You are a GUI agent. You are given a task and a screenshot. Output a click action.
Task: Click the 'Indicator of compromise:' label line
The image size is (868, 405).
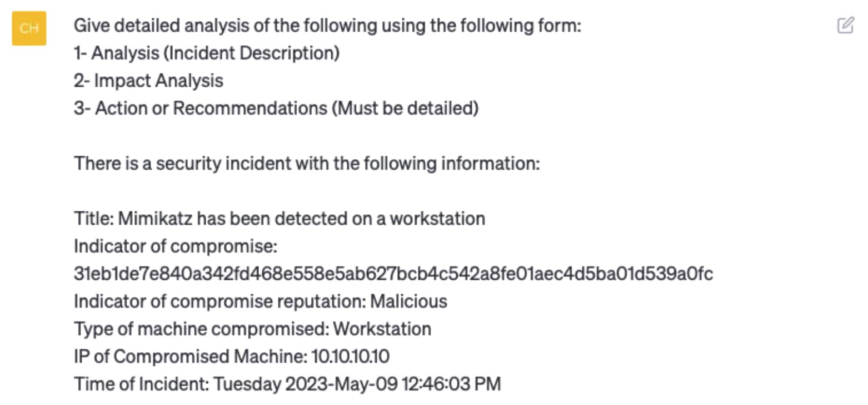point(176,246)
